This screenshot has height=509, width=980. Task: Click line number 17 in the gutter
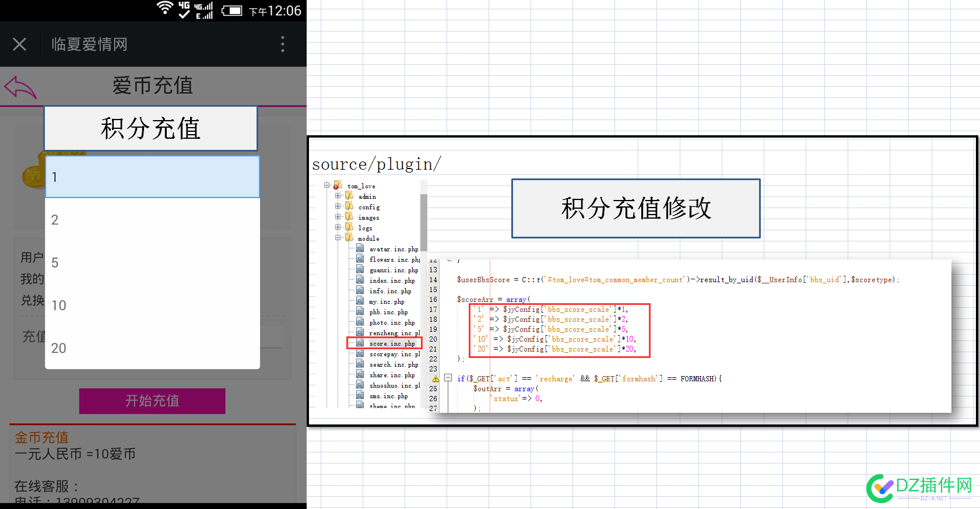pos(433,310)
